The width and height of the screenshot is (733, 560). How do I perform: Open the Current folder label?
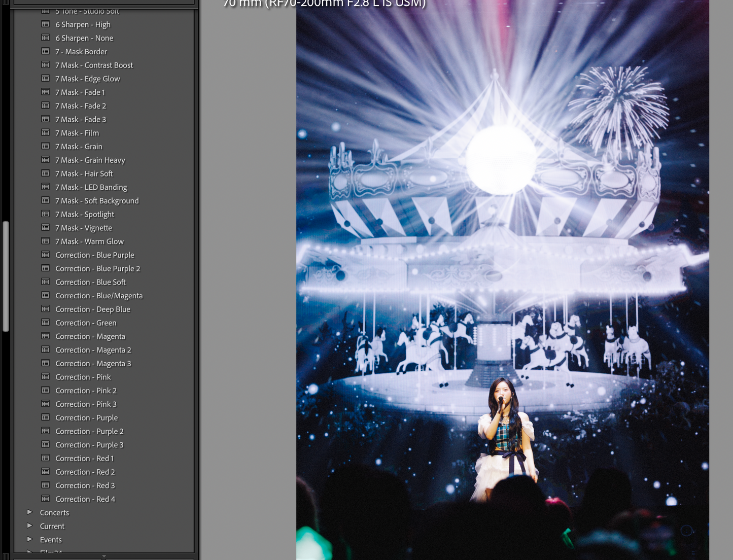(x=52, y=527)
